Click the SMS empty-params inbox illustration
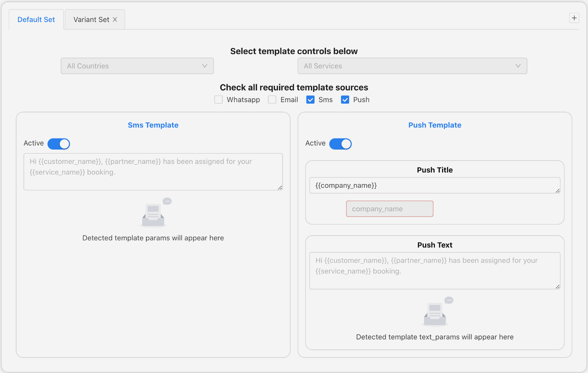This screenshot has height=373, width=588. click(x=154, y=214)
